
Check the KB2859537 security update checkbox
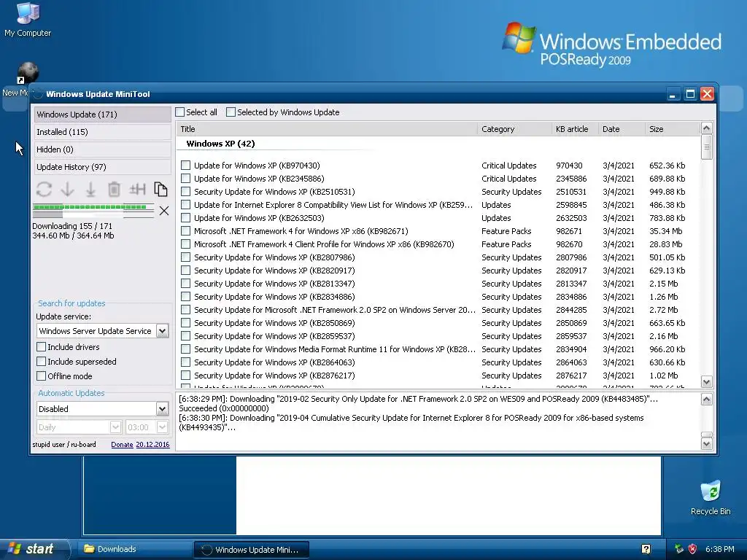pos(186,335)
